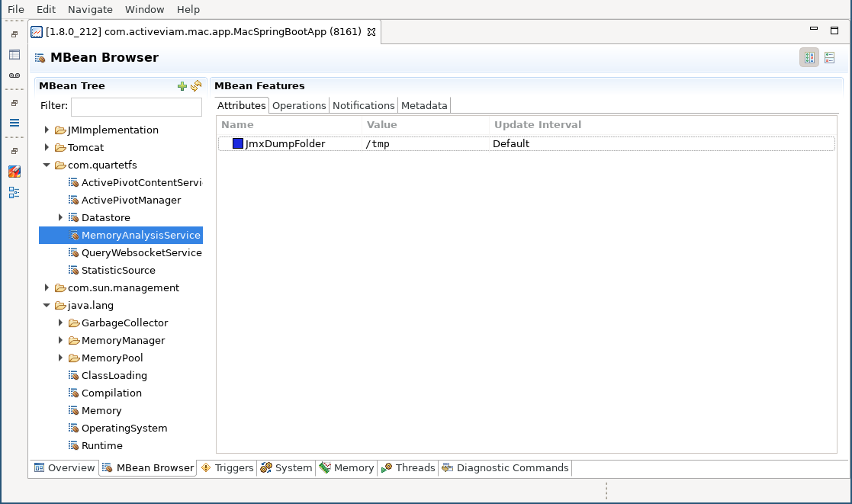The image size is (852, 504).
Task: Open the Navigate menu
Action: pos(90,10)
